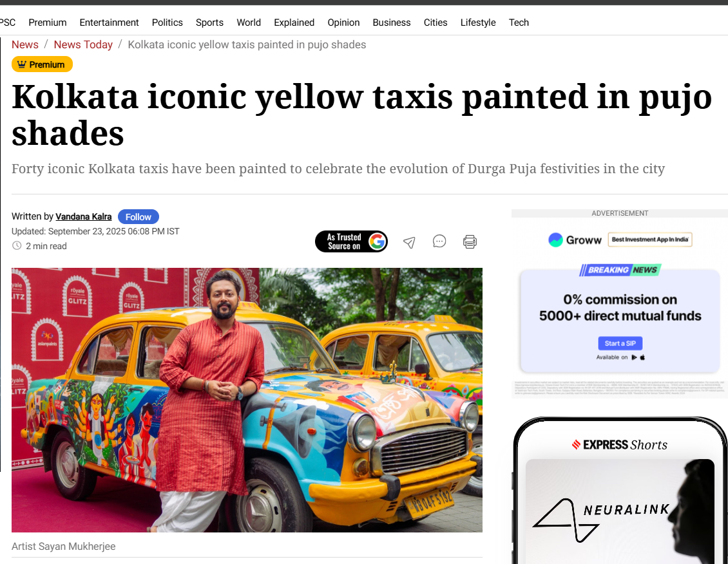Click the Premium crown badge
This screenshot has height=564, width=728.
42,64
